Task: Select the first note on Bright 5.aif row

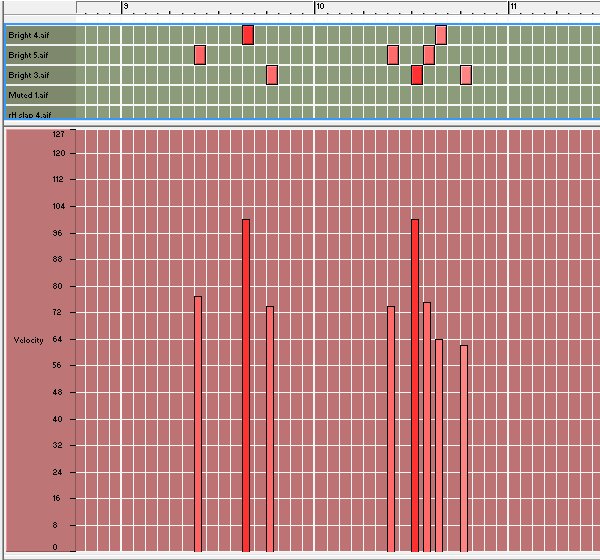Action: (199, 55)
